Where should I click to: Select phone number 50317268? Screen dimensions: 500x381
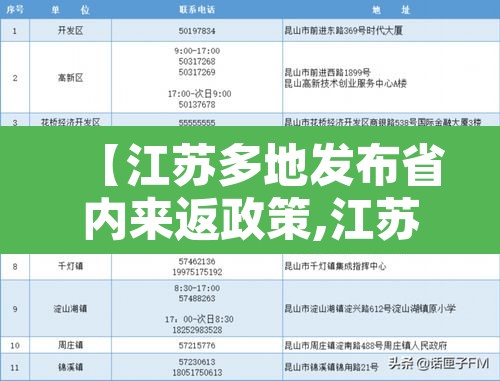197,62
